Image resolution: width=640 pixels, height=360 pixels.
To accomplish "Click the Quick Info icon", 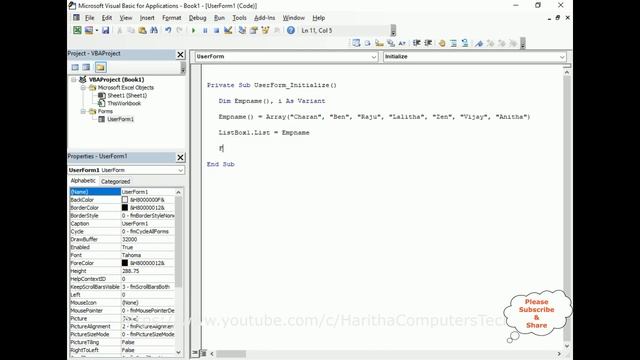I will coord(379,43).
